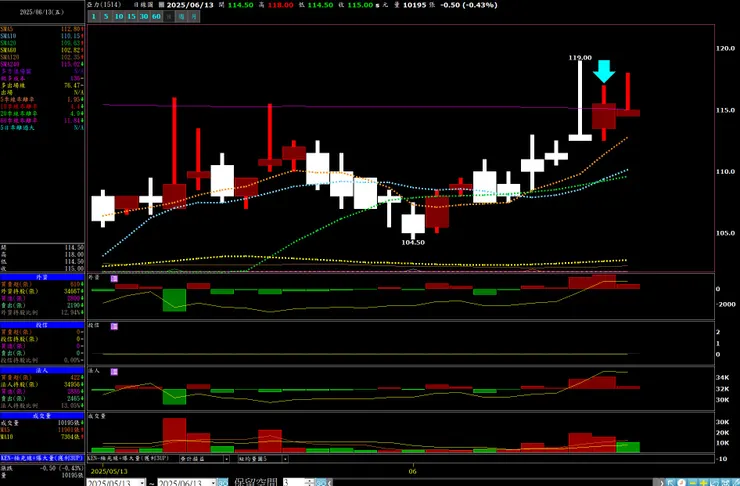Click the purple marker in 法人 panel

tap(114, 372)
